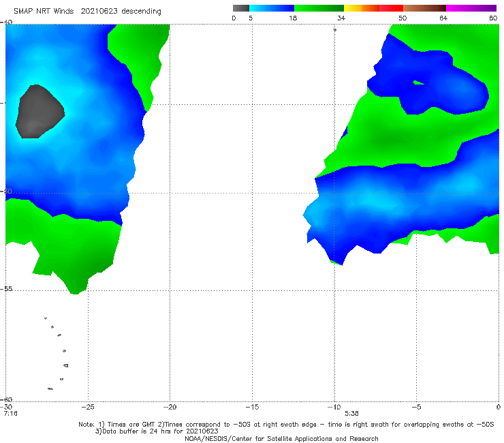This screenshot has width=504, height=443.
Task: Click the longitude axis label '-5'
Action: (416, 407)
